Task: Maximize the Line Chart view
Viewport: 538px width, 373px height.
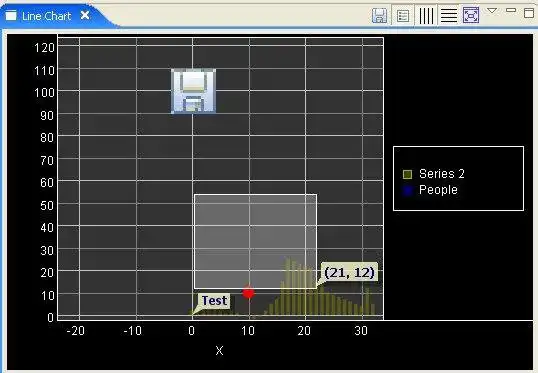Action: pyautogui.click(x=529, y=13)
